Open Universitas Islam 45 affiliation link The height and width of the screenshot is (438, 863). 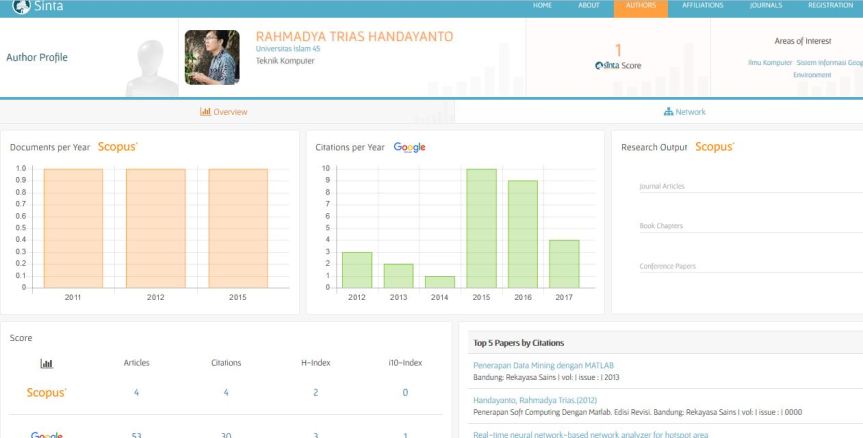[289, 49]
